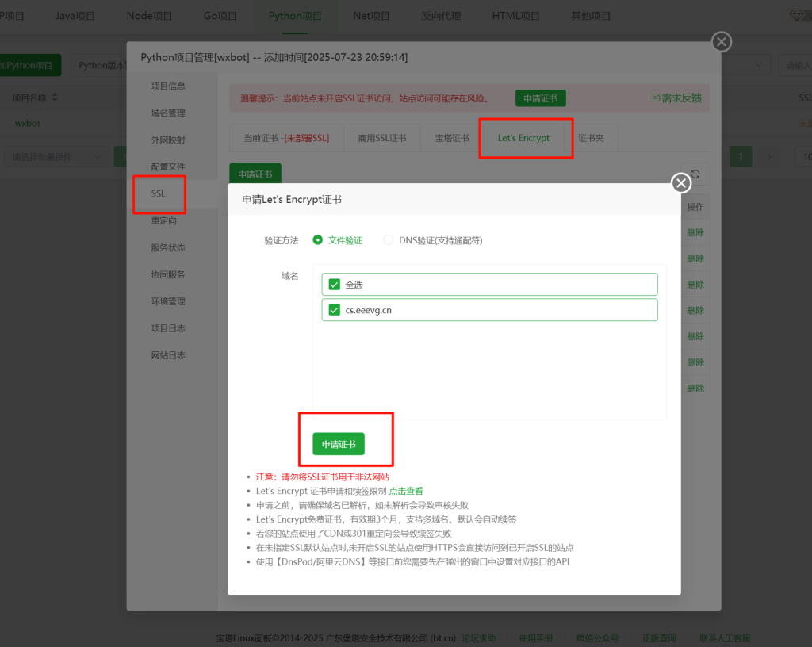812x647 pixels.
Task: Expand the Python版本 dropdown
Action: [x=101, y=65]
